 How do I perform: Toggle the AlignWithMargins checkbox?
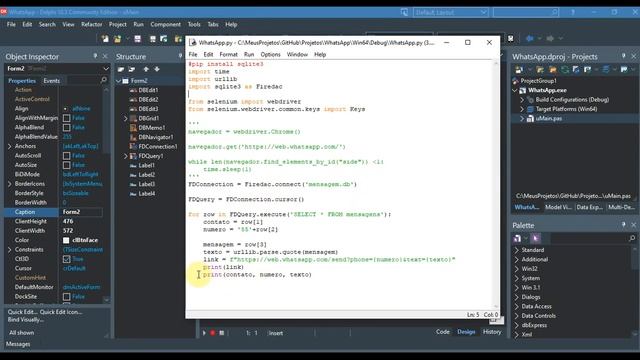pyautogui.click(x=67, y=118)
